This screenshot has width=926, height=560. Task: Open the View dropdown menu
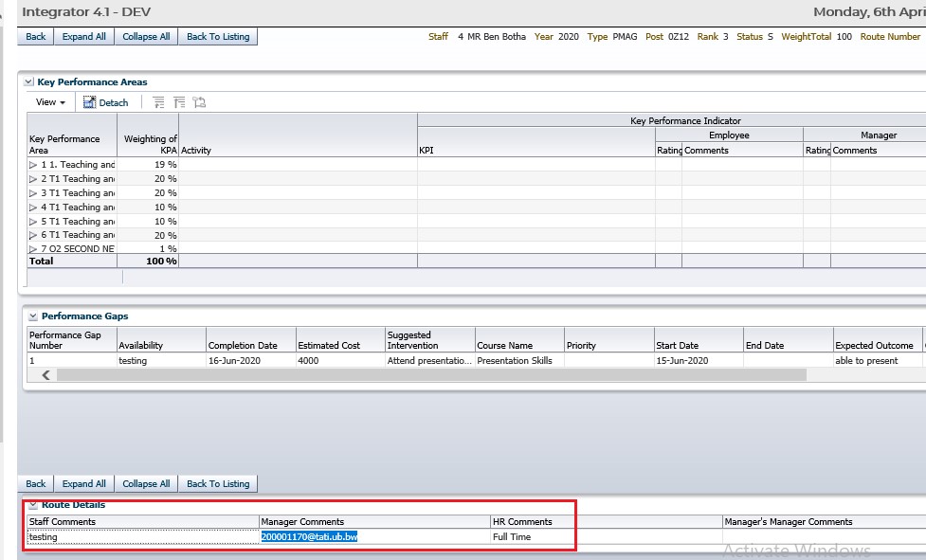click(50, 102)
